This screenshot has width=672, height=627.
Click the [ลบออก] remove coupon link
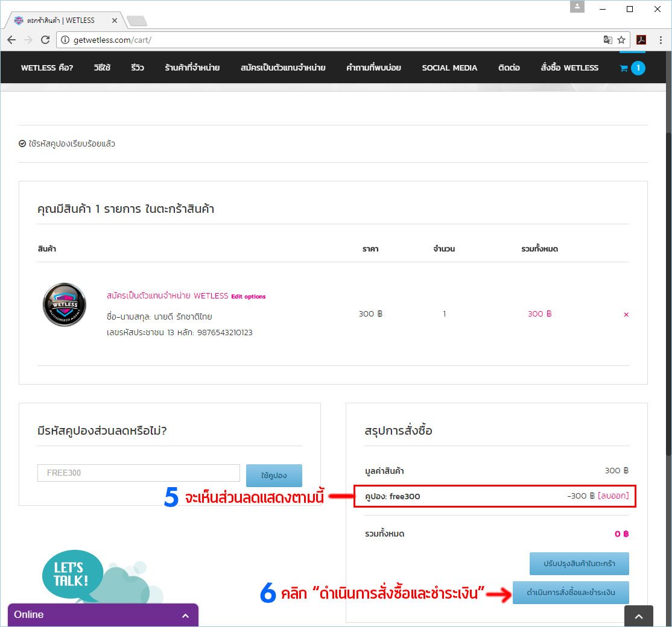point(613,496)
